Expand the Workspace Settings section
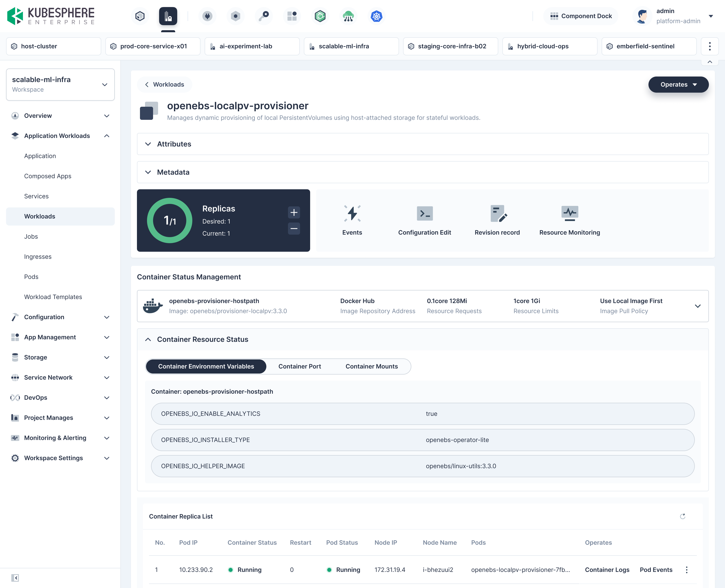This screenshot has width=725, height=588. click(60, 458)
